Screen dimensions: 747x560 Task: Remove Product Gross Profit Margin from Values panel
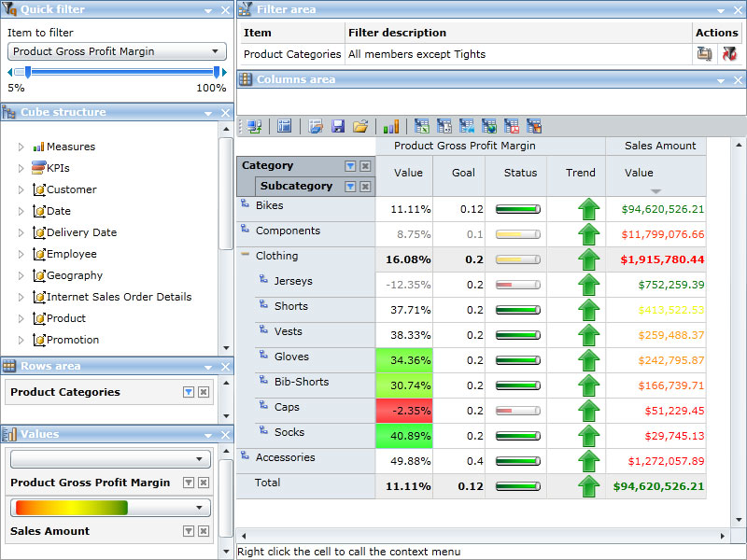[204, 483]
